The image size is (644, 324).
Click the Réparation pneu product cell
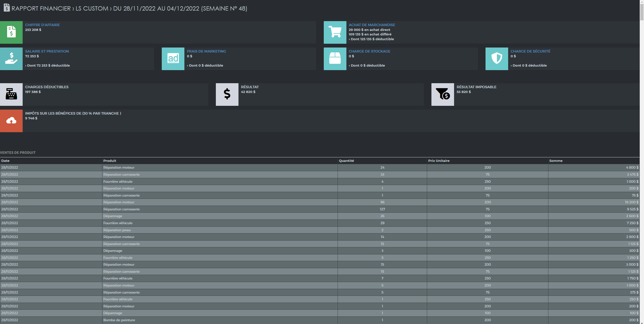220,230
